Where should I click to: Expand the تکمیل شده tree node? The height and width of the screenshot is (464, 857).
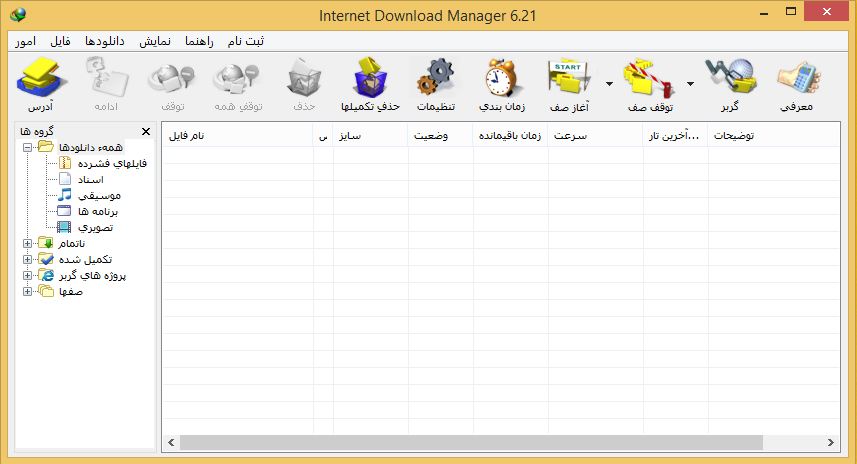[x=27, y=260]
